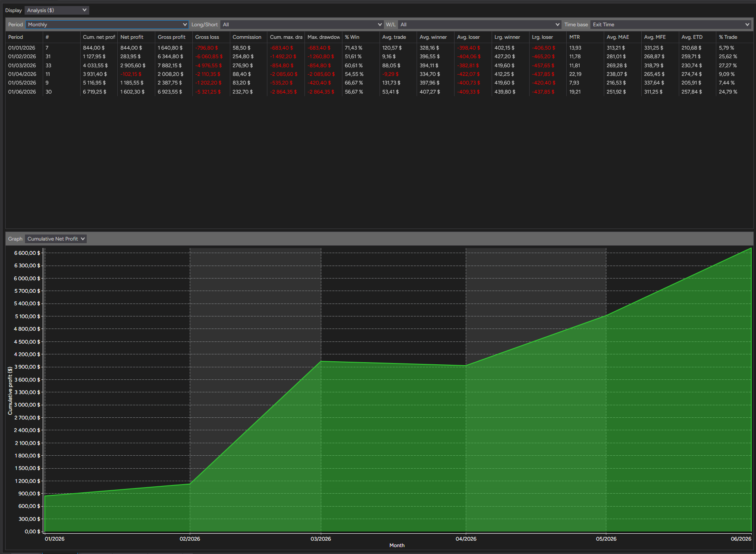Select the 01/03/2026 period row
Screen dimensions: 756x554
pyautogui.click(x=379, y=66)
